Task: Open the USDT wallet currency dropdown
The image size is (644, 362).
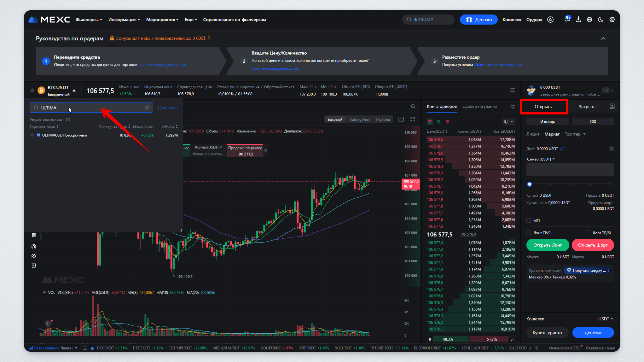Action: [606, 319]
